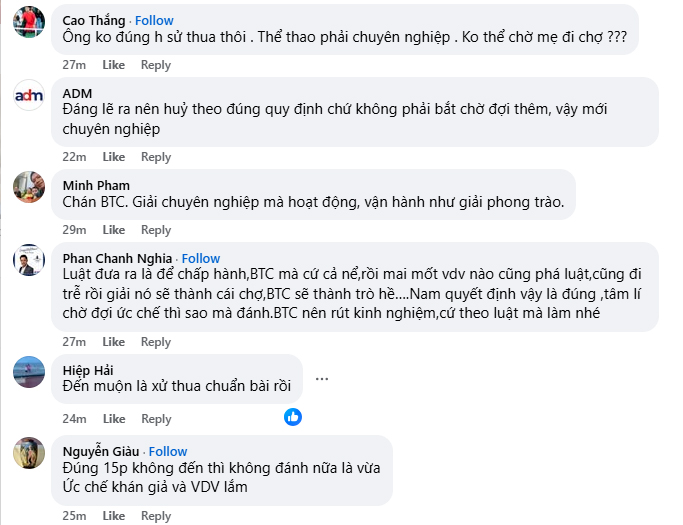
Task: Click Nguyễn Giàu's profile avatar
Action: (x=28, y=453)
